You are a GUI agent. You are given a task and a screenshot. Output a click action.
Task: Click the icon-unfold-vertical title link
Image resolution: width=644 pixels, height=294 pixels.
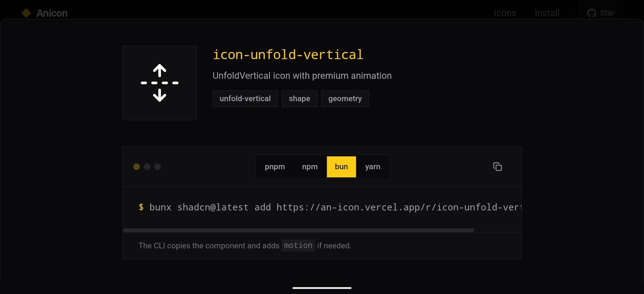point(288,54)
